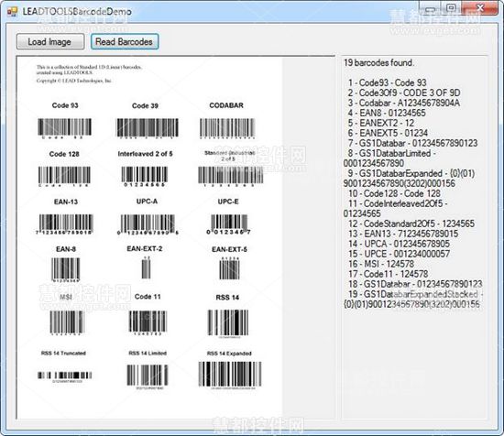This screenshot has width=504, height=436.
Task: Click the Load Image button
Action: (x=50, y=42)
